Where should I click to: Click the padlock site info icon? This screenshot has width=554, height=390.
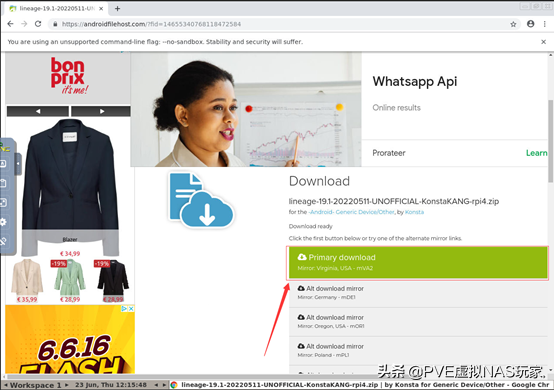[x=55, y=24]
